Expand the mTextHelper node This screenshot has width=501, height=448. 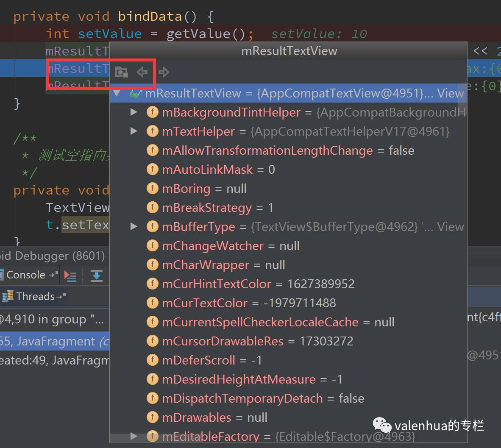pyautogui.click(x=134, y=131)
